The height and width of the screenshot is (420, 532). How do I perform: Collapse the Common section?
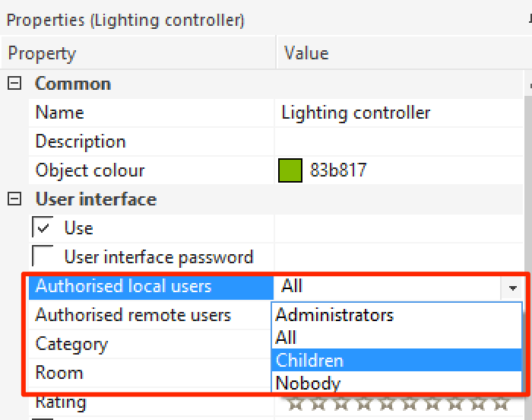14,84
